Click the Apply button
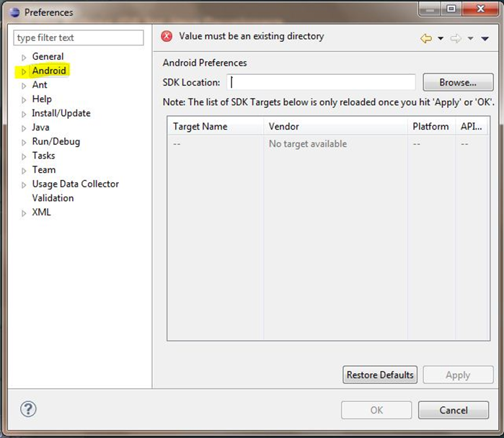Image resolution: width=504 pixels, height=438 pixels. point(458,375)
